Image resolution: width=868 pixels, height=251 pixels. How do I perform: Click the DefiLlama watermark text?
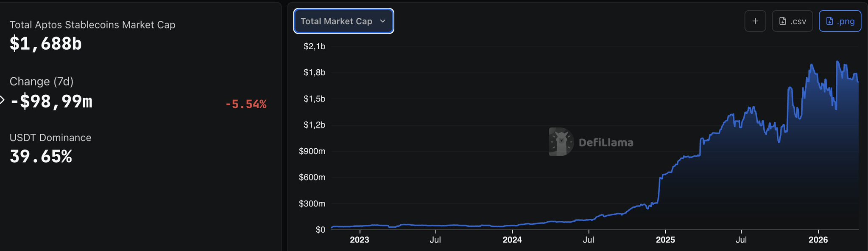pos(606,143)
